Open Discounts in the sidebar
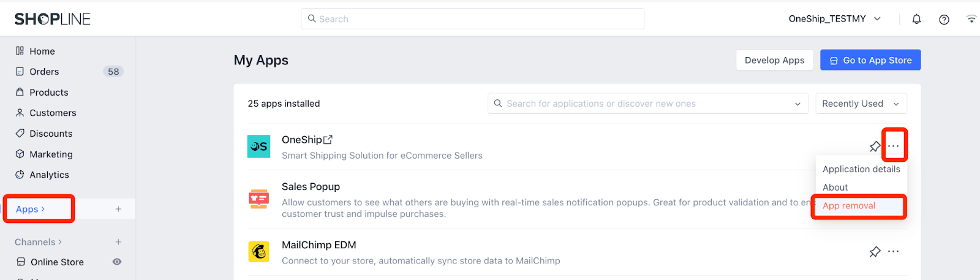Image resolution: width=980 pixels, height=280 pixels. (51, 134)
